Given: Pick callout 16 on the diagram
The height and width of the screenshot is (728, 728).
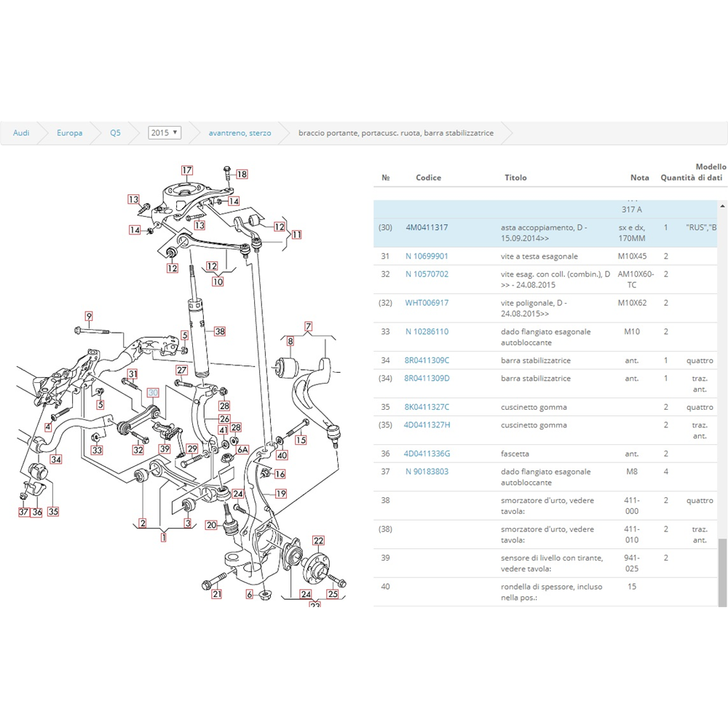Looking at the screenshot, I should [280, 474].
